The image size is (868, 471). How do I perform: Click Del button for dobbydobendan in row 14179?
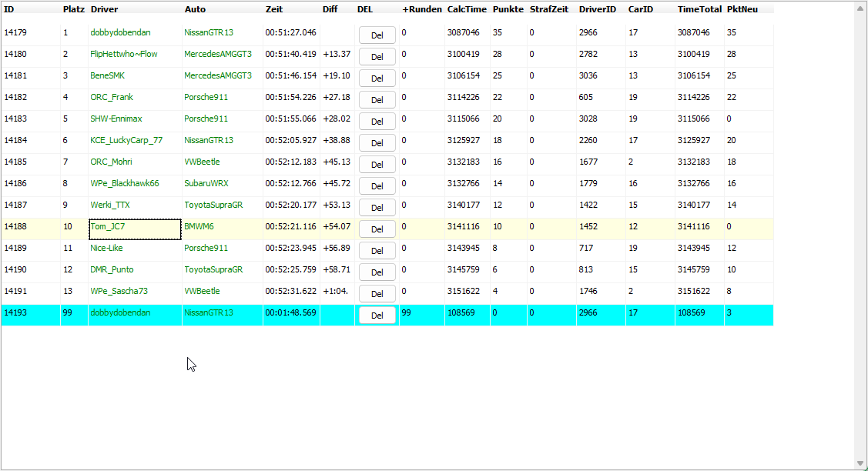pos(377,35)
